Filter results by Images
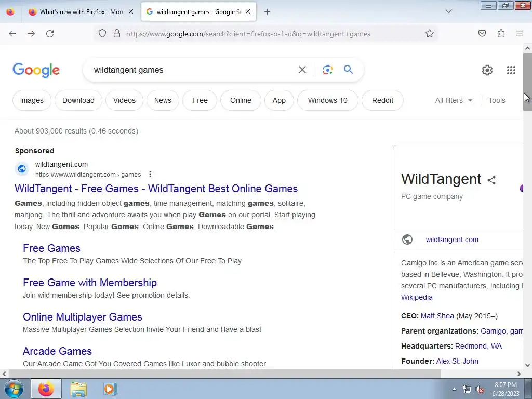The height and width of the screenshot is (399, 532). pyautogui.click(x=32, y=100)
